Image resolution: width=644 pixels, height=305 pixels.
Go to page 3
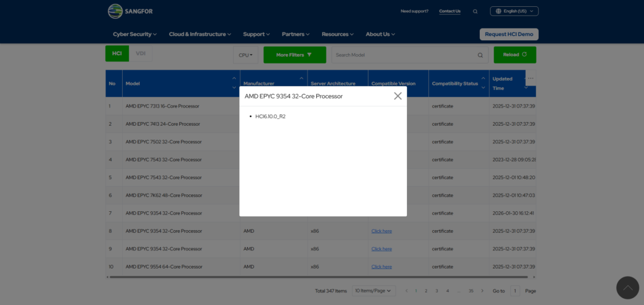pos(436,291)
